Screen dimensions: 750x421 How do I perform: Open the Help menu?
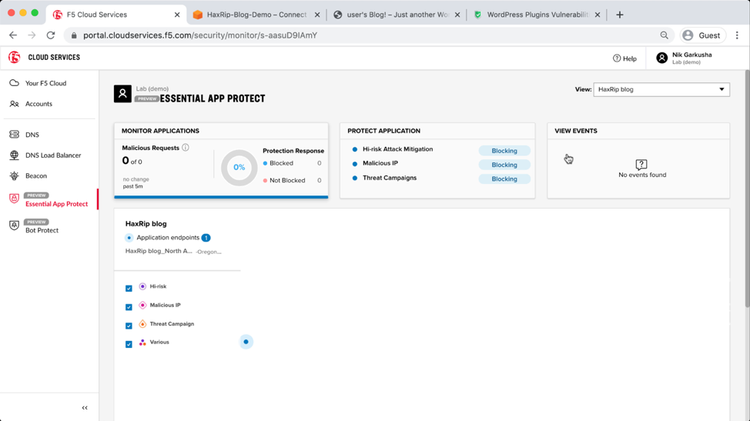(x=625, y=58)
